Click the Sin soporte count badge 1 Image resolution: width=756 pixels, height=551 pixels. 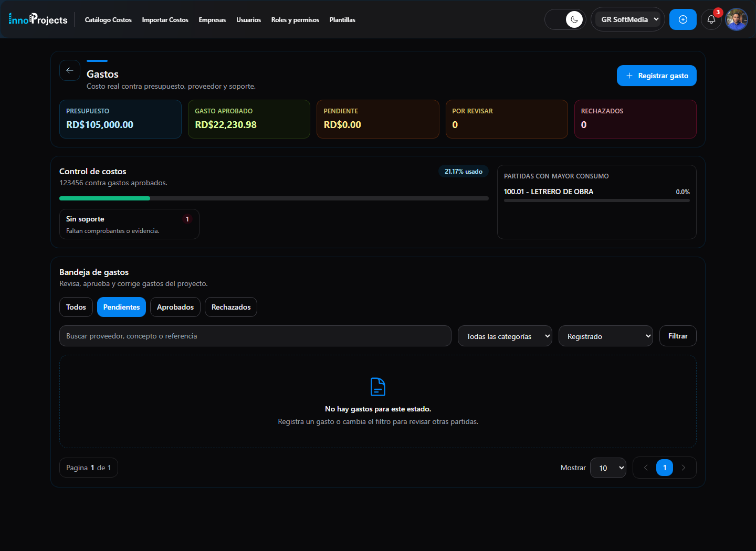[187, 219]
